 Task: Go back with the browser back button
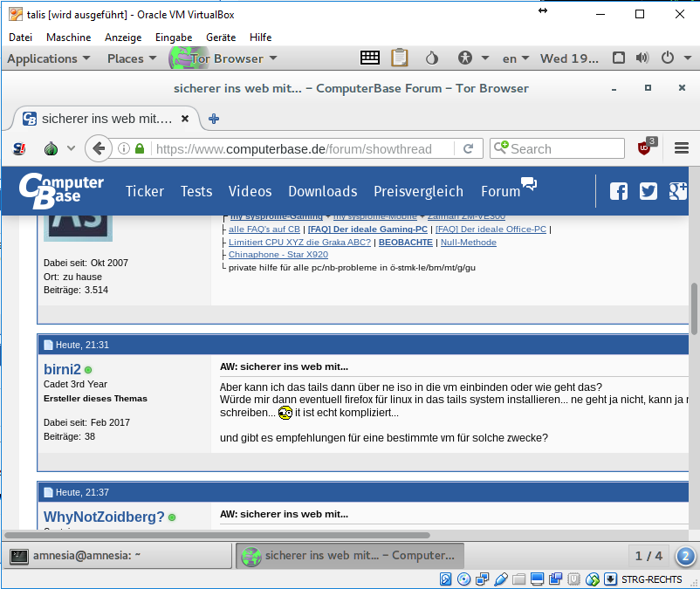click(99, 148)
